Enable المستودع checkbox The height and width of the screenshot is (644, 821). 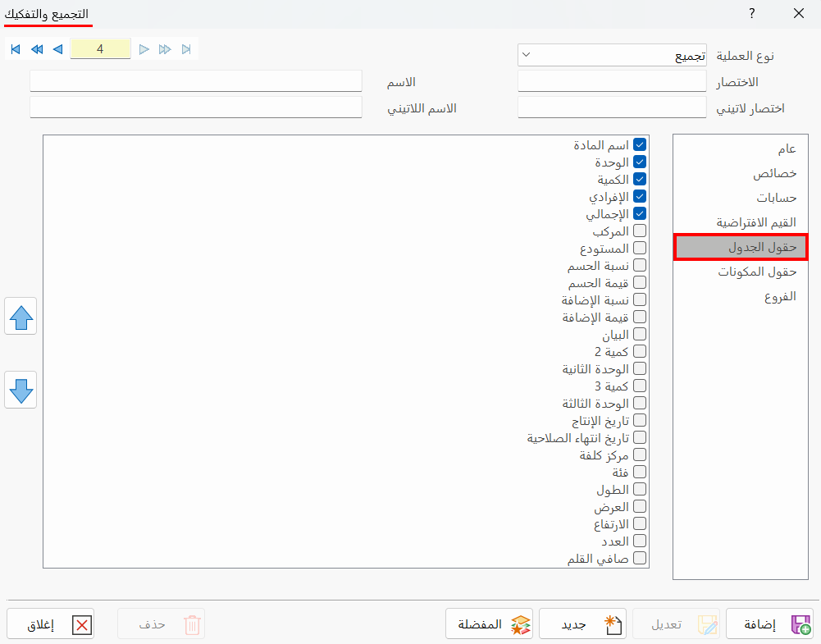pos(639,249)
